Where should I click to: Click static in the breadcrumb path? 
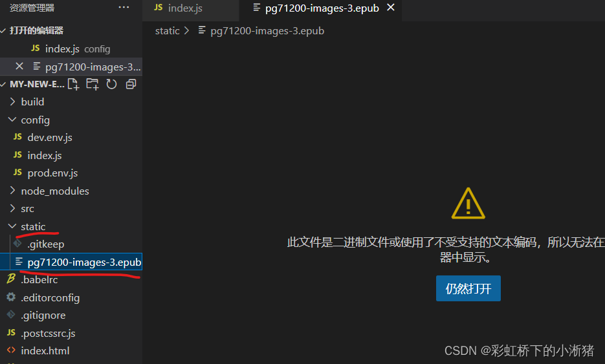point(167,31)
